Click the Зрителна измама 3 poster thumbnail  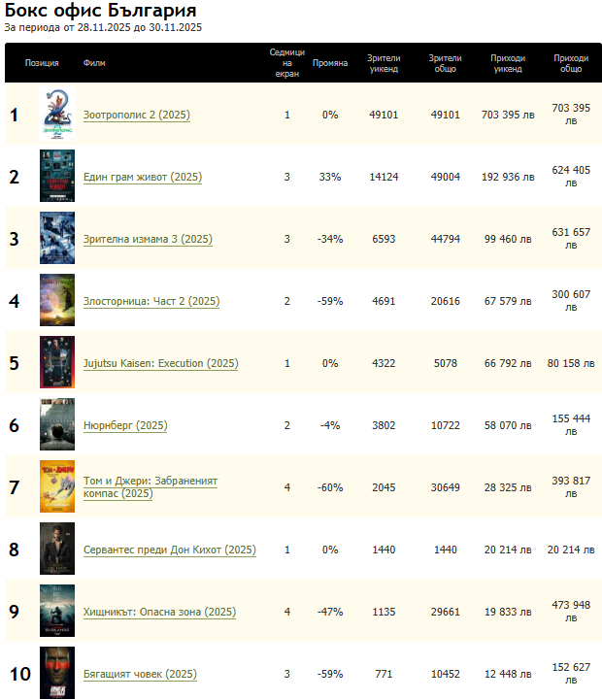tap(56, 239)
